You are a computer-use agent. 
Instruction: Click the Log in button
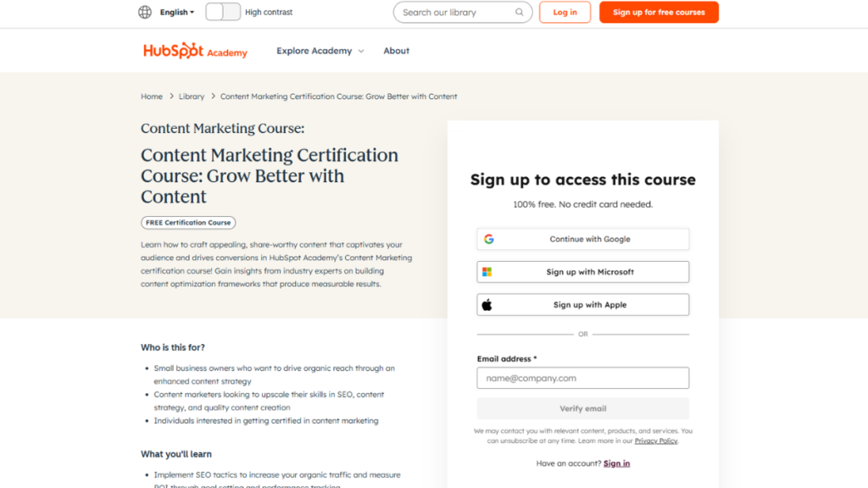(565, 12)
